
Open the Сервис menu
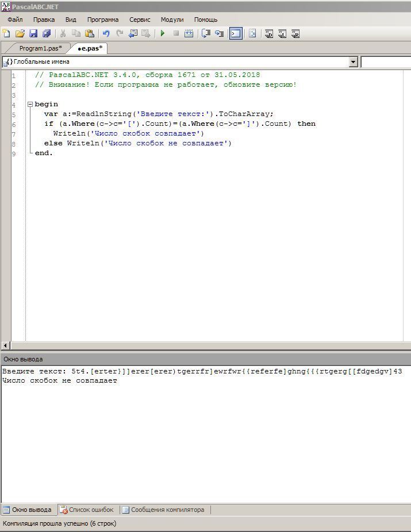click(140, 20)
